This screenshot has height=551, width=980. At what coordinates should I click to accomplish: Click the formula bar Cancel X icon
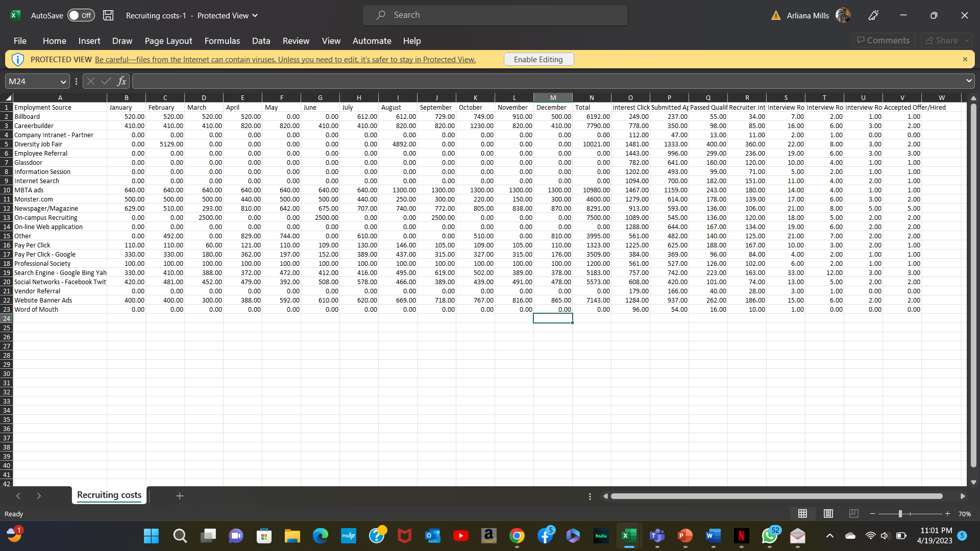(x=91, y=81)
